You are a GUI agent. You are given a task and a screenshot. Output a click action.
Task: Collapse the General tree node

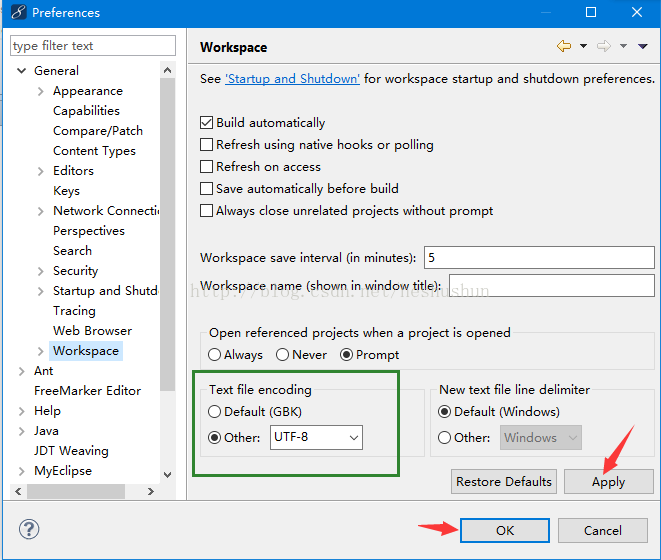click(x=21, y=70)
